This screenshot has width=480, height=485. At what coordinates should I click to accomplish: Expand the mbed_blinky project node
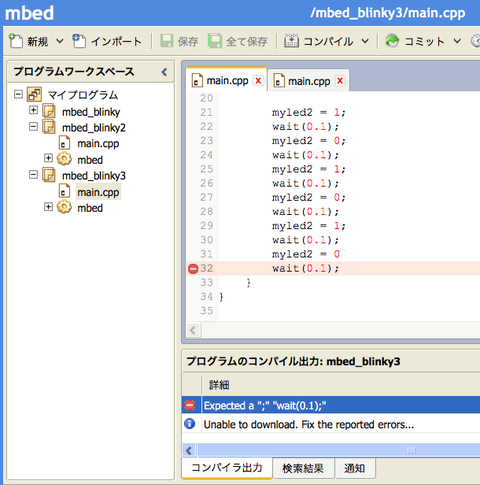point(33,110)
